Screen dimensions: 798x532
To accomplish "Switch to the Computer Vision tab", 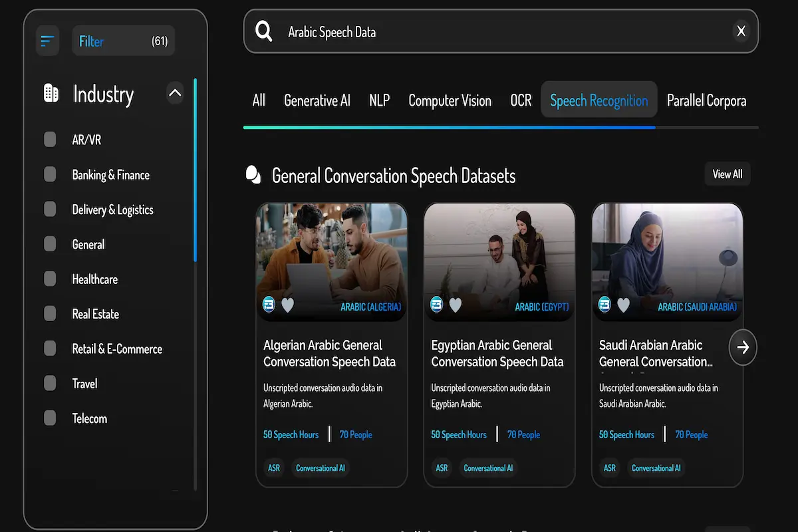I will pos(450,100).
